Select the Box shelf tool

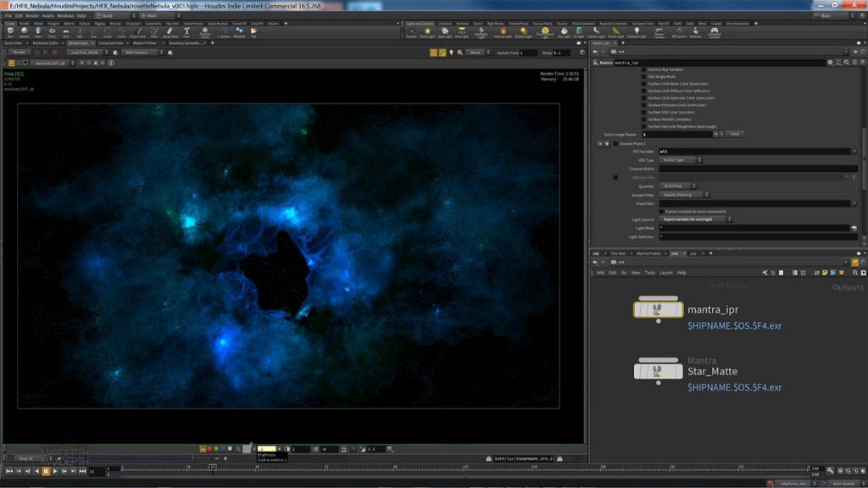click(10, 33)
